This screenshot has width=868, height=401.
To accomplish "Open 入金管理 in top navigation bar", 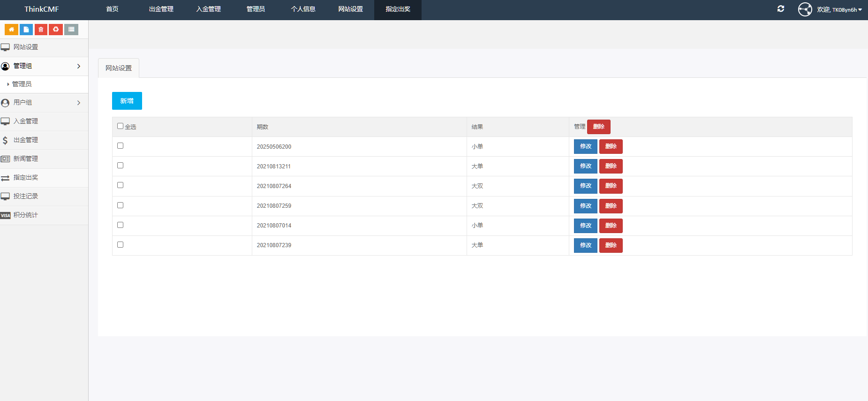I will point(209,9).
